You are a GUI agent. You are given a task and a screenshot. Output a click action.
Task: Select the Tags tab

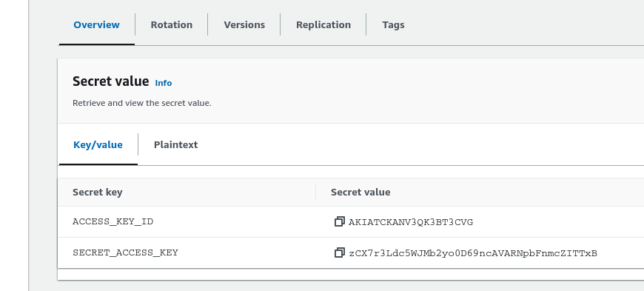coord(393,24)
